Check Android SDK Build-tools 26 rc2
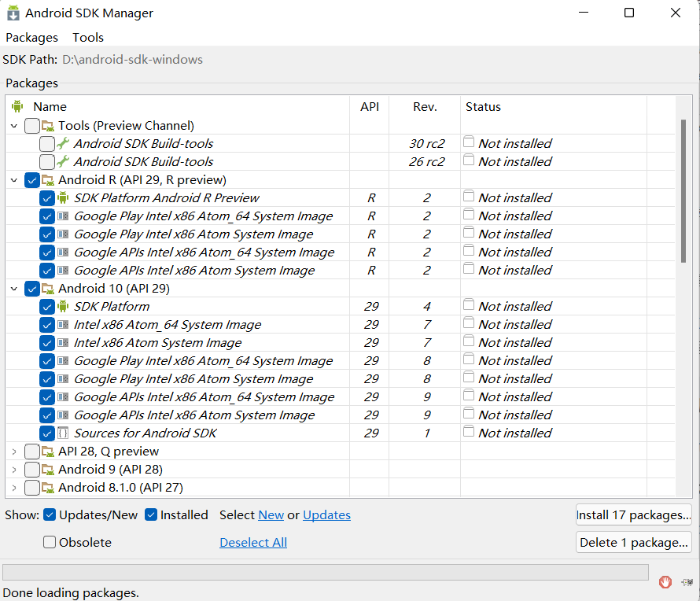The width and height of the screenshot is (700, 601). [47, 161]
